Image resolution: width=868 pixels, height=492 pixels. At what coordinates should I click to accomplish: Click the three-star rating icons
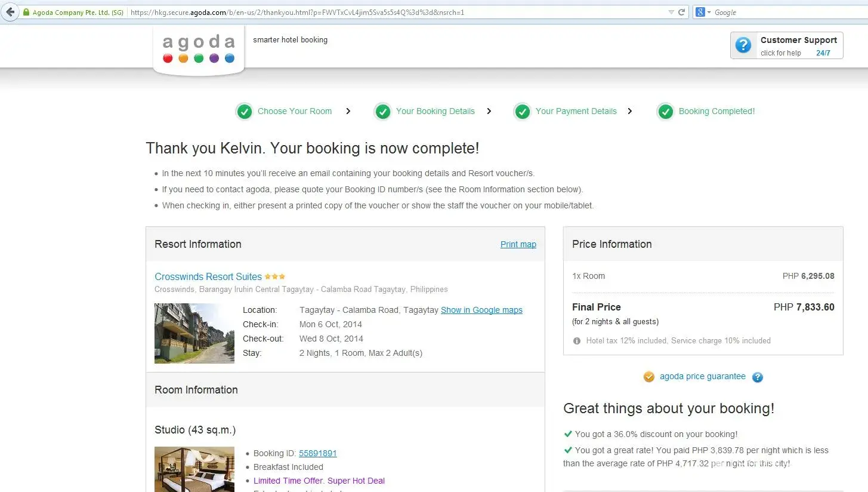[275, 276]
